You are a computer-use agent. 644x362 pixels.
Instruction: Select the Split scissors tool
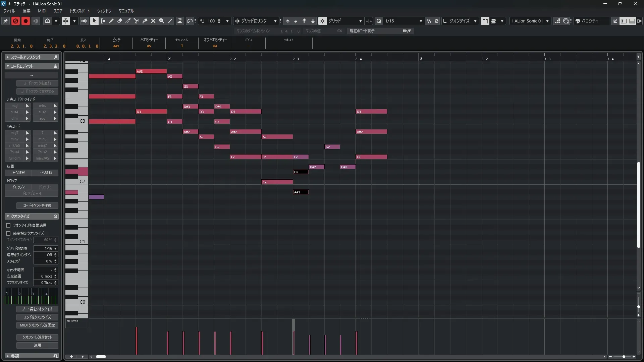[137, 21]
